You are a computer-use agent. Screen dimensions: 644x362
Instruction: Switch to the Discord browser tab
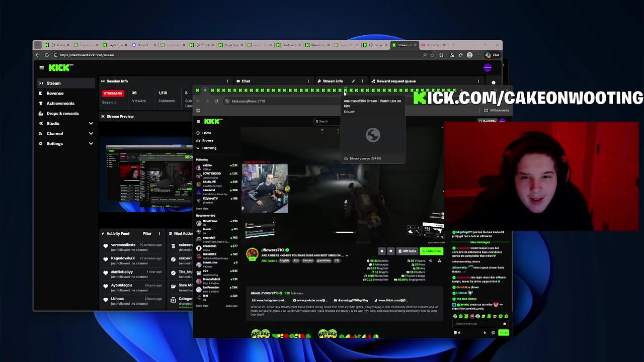tap(143, 45)
